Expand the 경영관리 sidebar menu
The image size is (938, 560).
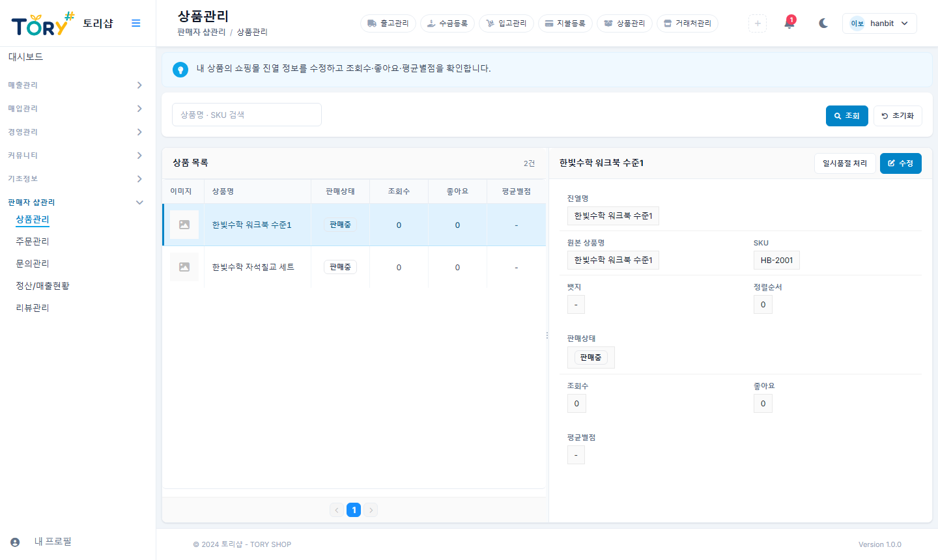tap(76, 132)
